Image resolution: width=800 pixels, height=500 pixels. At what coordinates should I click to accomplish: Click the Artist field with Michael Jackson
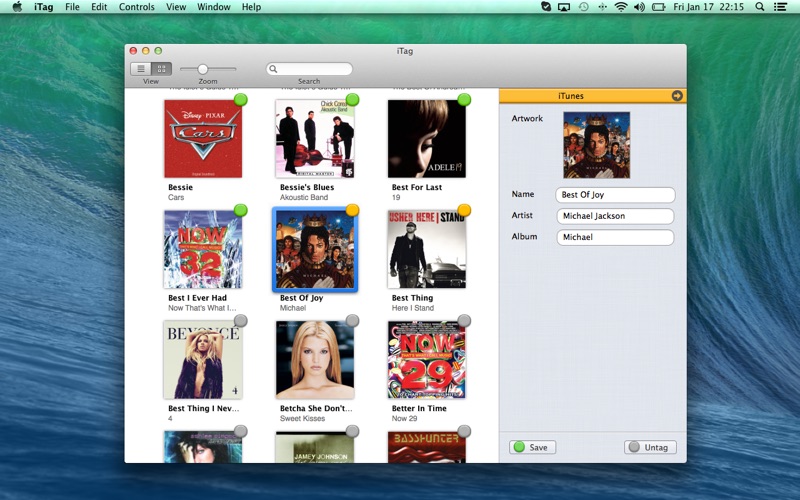click(x=615, y=216)
